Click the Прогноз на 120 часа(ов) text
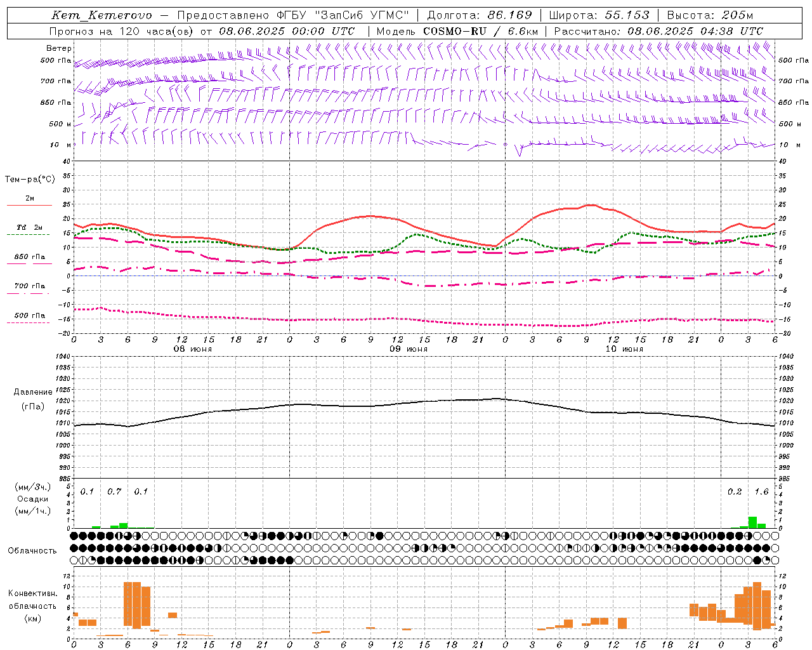Viewport: 812px width, 650px height. click(x=122, y=31)
